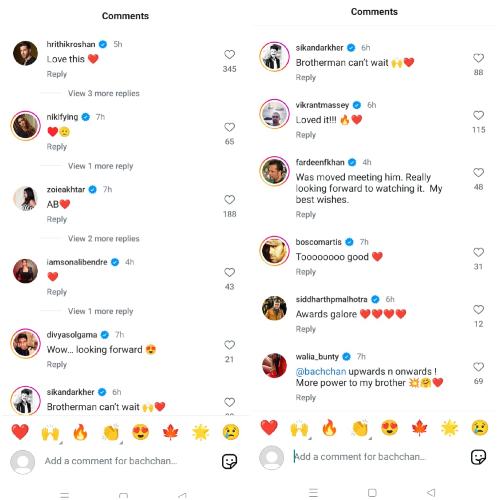Tap Android back button on right screen
Image resolution: width=500 pixels, height=500 pixels.
point(431,492)
